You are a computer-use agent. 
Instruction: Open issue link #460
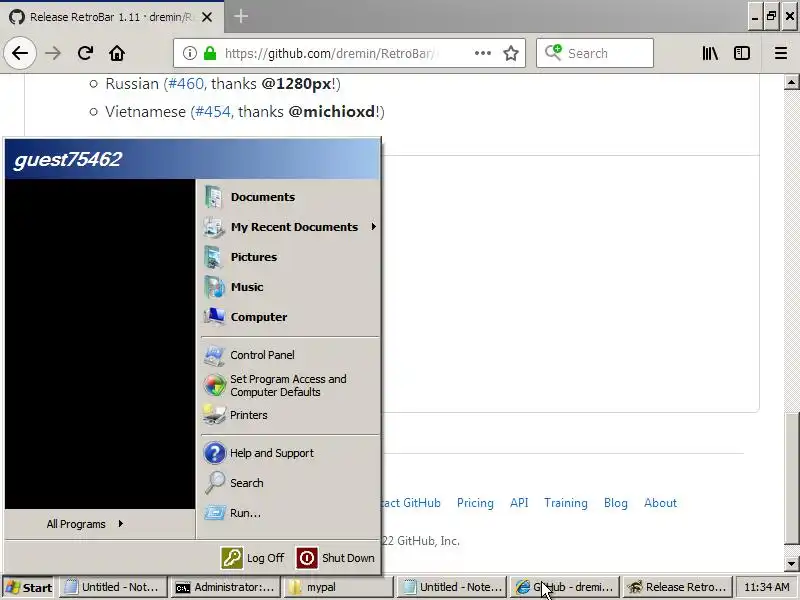click(x=186, y=84)
